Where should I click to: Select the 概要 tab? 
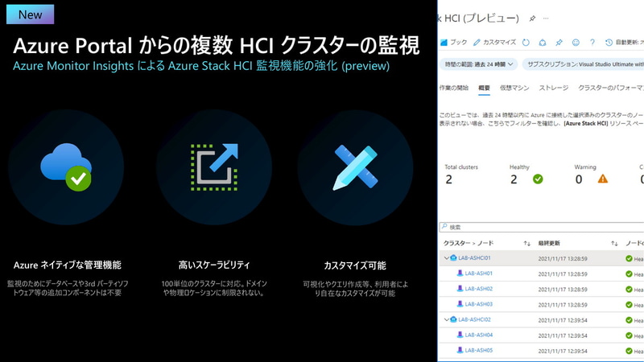pos(485,88)
